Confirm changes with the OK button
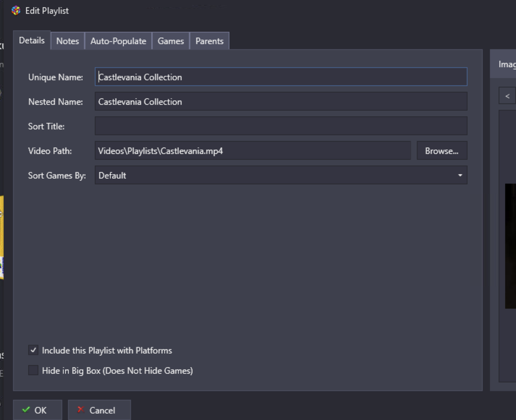 38,410
